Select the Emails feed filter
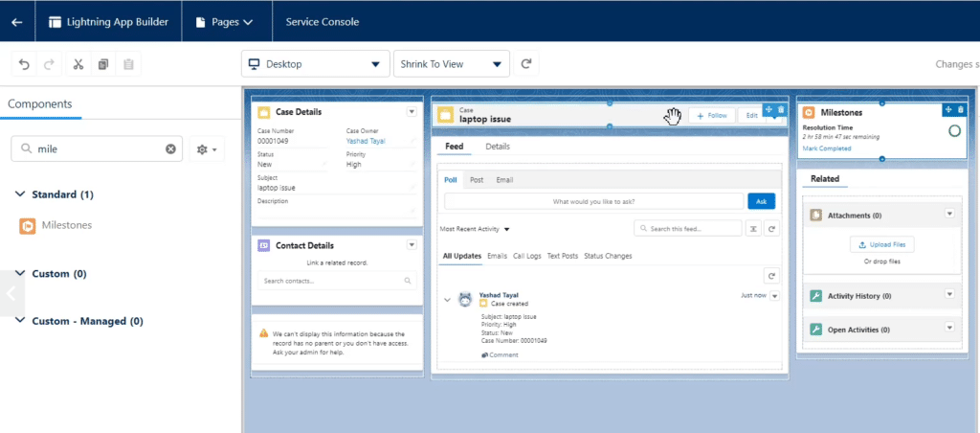The width and height of the screenshot is (980, 433). pyautogui.click(x=497, y=256)
